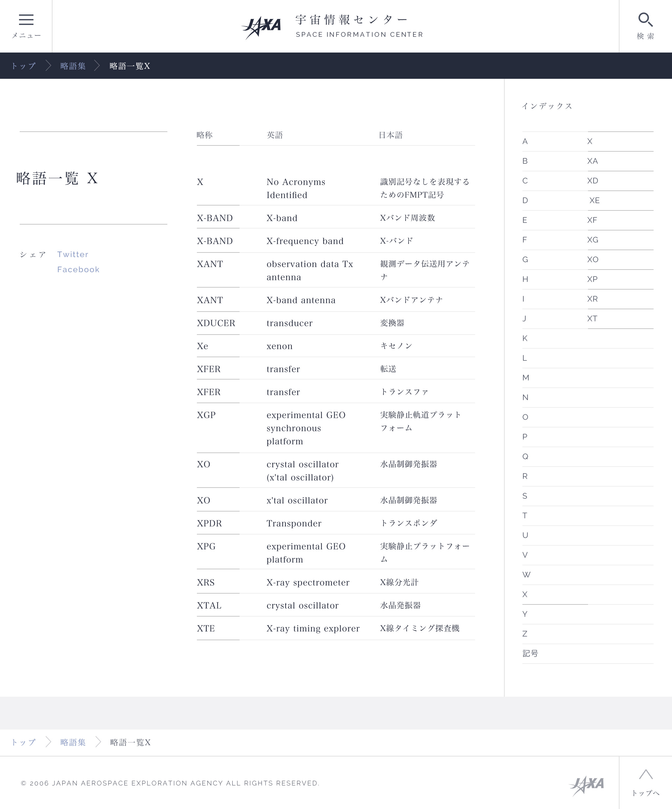The height and width of the screenshot is (809, 672).
Task: Share page via Twitter link
Action: [73, 254]
